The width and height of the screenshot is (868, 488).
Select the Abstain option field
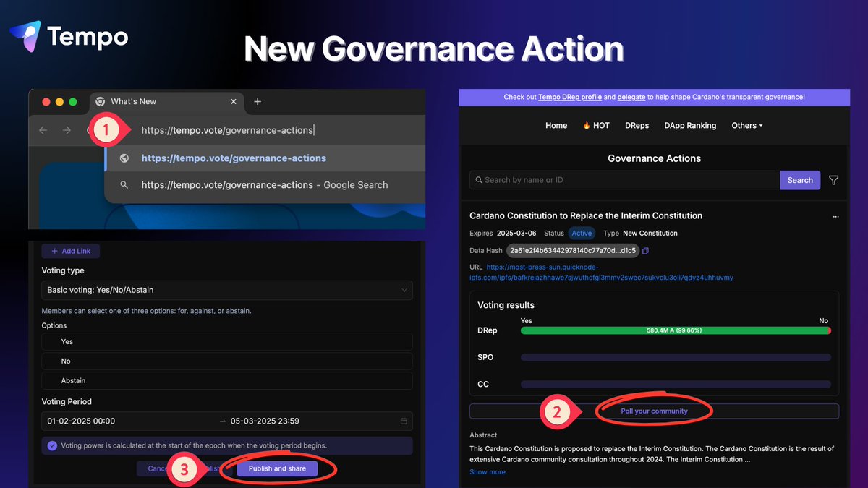[x=227, y=381]
